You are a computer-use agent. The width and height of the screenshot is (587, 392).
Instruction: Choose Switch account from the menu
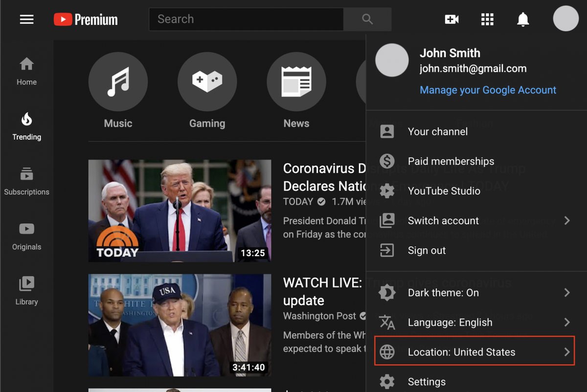tap(476, 220)
